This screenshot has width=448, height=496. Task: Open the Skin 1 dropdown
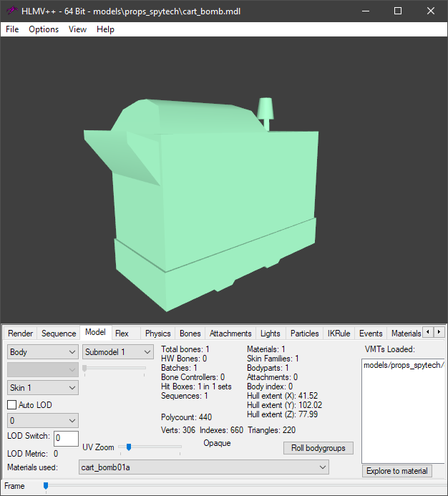(43, 387)
